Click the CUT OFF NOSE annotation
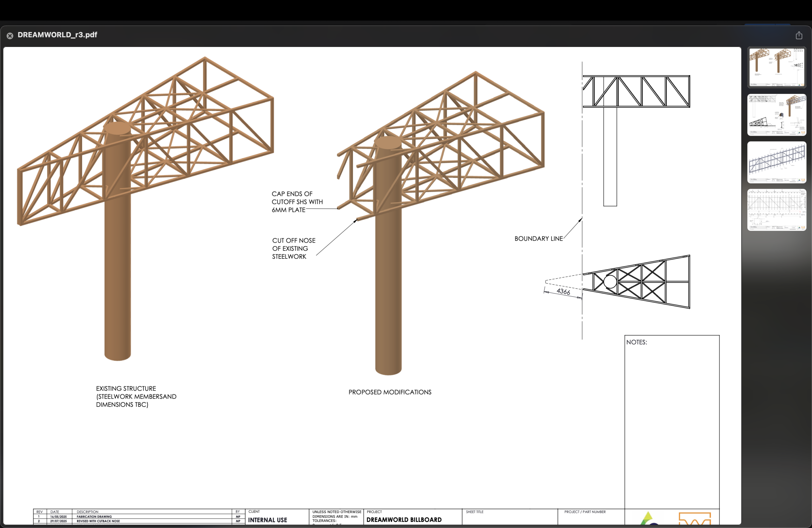The image size is (812, 528). click(x=293, y=248)
